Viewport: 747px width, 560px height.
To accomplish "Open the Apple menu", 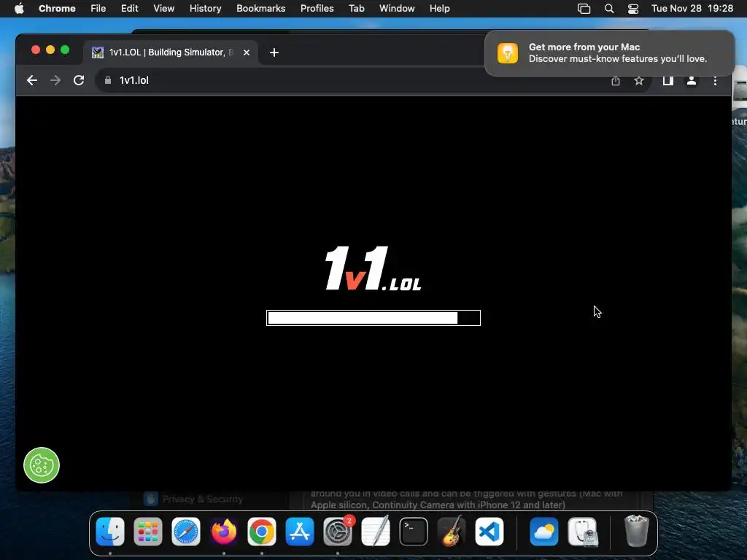I will [19, 9].
